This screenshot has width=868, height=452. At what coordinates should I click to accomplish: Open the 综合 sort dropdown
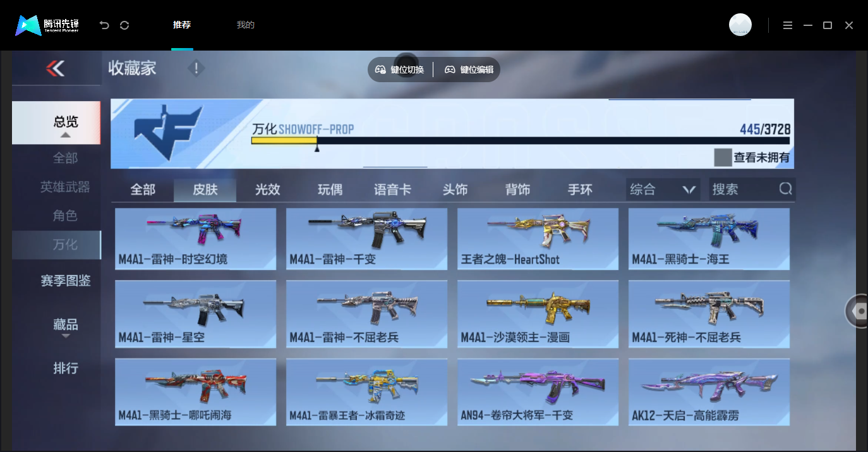coord(663,190)
